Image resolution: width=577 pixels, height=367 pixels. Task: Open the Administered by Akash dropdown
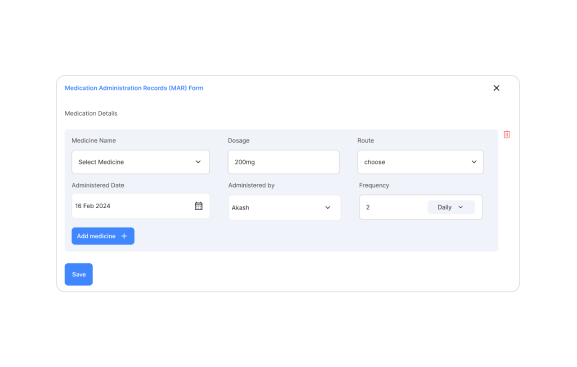click(284, 208)
